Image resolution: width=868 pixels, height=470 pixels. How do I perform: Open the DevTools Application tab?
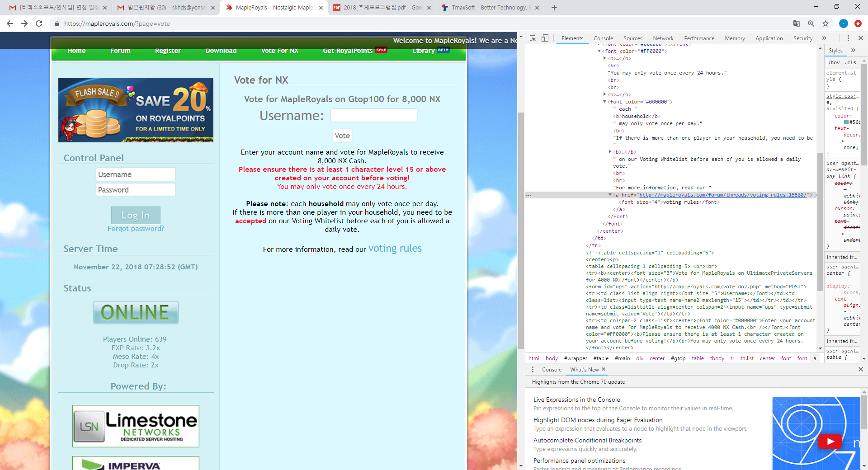pyautogui.click(x=769, y=38)
